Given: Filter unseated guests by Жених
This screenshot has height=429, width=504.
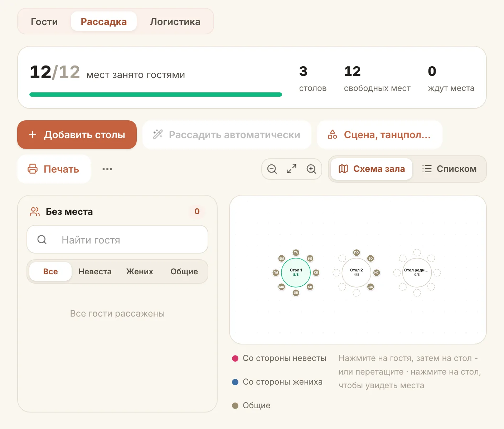Looking at the screenshot, I should (x=140, y=271).
